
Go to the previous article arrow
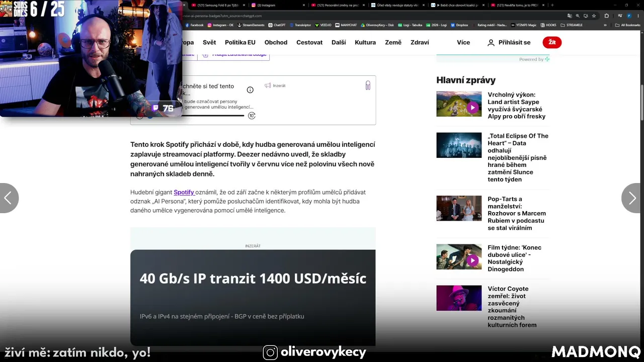point(9,198)
